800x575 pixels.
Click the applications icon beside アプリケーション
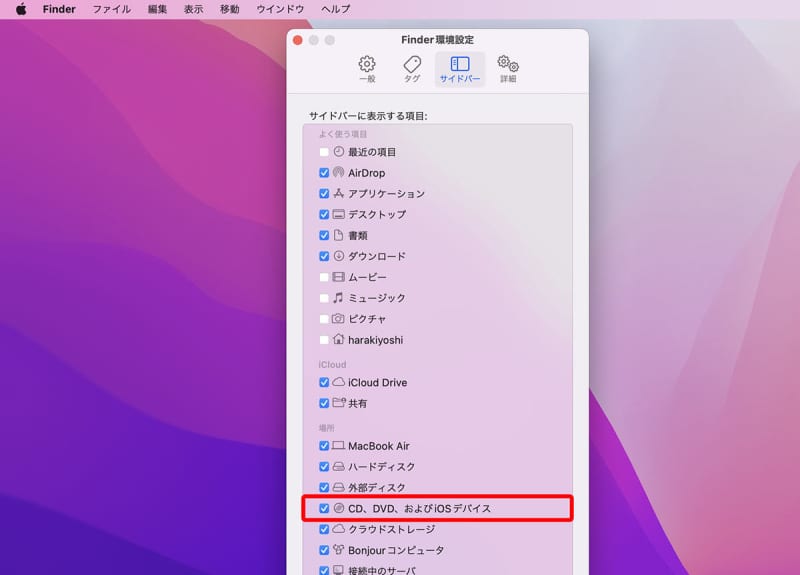(x=338, y=193)
